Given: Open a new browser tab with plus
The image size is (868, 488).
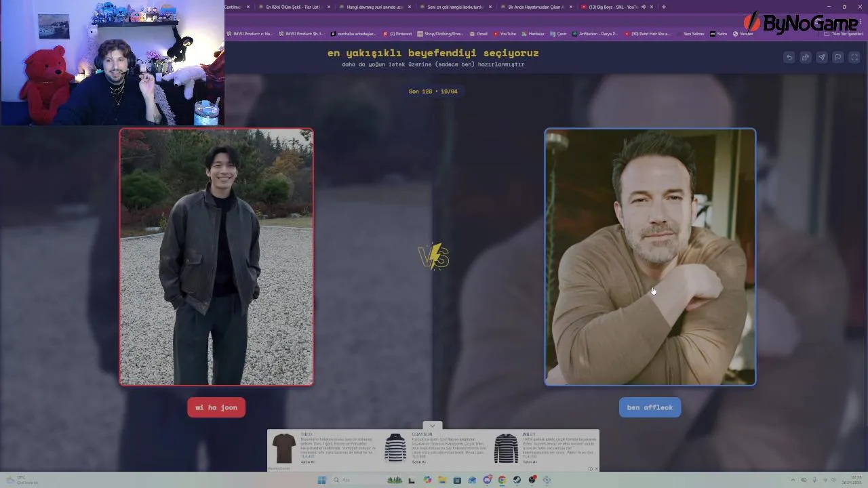Looking at the screenshot, I should point(664,7).
